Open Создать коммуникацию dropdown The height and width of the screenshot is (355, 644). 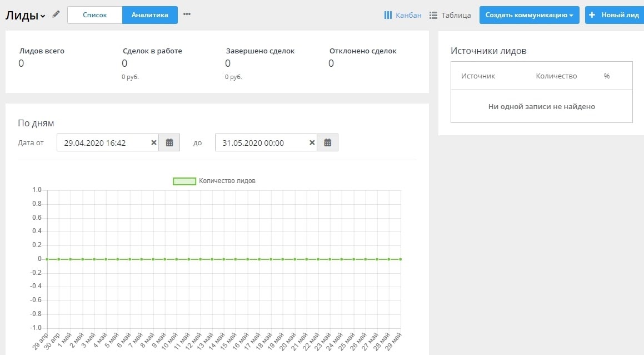530,15
